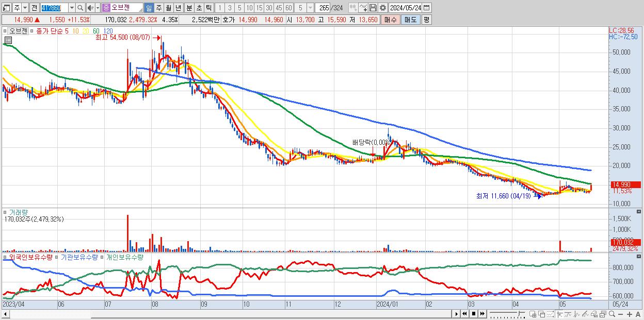644x320 pixels.
Task: Click the rewind playback button
Action: [464, 314]
